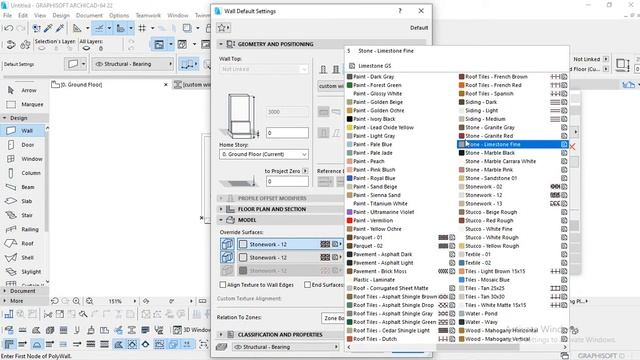Image resolution: width=640 pixels, height=360 pixels.
Task: Expand the Document toolbox group
Action: pyautogui.click(x=4, y=291)
